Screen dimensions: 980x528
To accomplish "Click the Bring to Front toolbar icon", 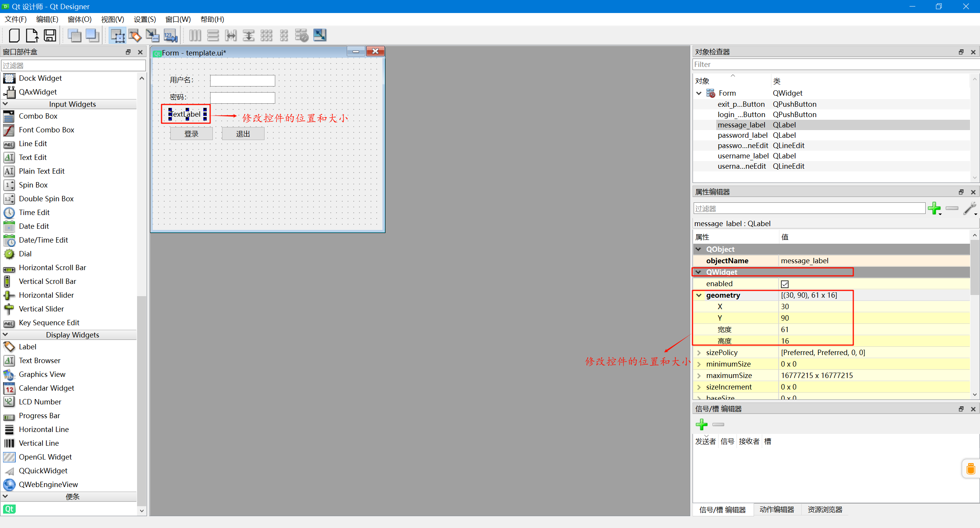I will coord(92,36).
